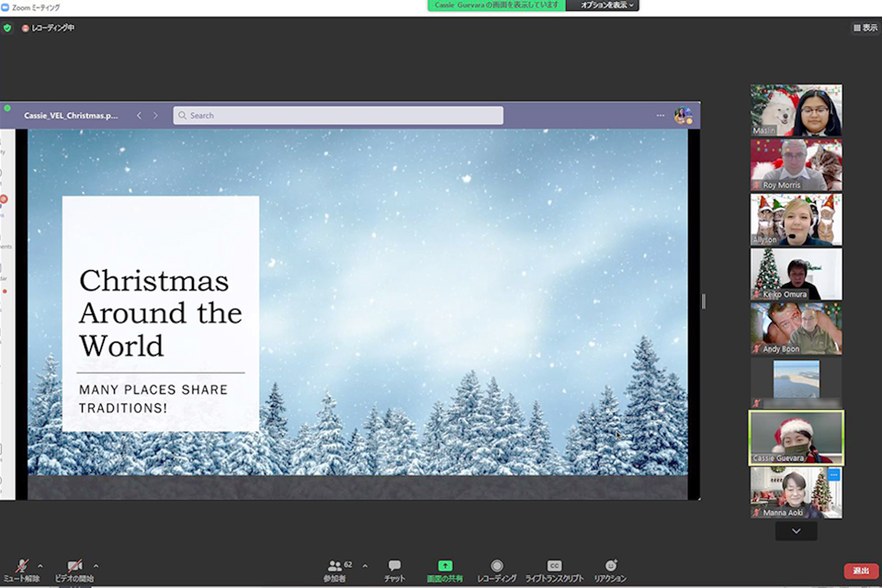This screenshot has width=882, height=588.
Task: Go back with the Teams left arrow
Action: click(139, 116)
